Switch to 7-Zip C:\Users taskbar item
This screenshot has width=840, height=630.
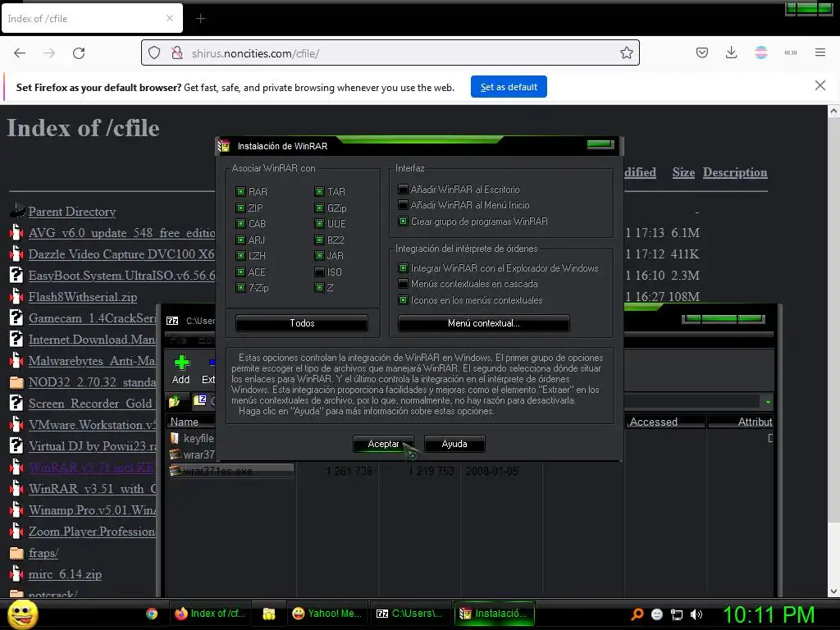point(409,614)
